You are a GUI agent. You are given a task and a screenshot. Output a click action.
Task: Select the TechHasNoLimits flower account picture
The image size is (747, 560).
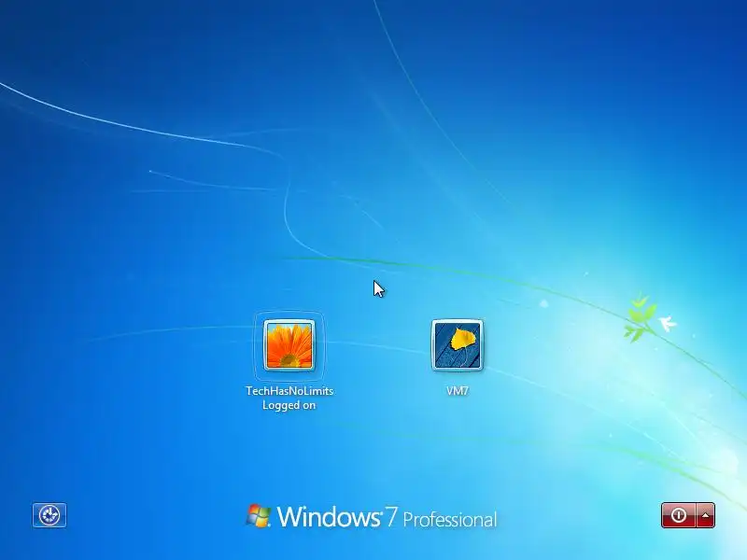click(x=289, y=345)
